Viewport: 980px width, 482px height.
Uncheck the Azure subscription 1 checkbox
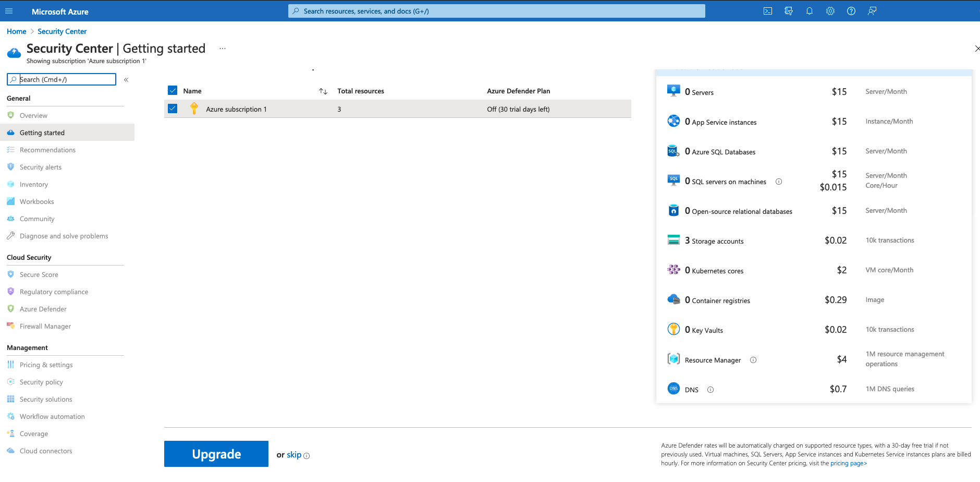[x=173, y=109]
